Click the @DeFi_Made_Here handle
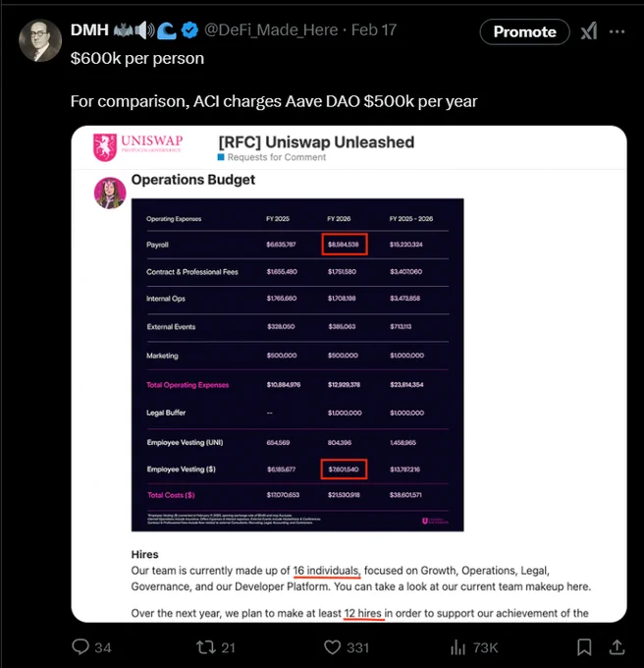Screen dimensions: 644x668 pyautogui.click(x=271, y=29)
